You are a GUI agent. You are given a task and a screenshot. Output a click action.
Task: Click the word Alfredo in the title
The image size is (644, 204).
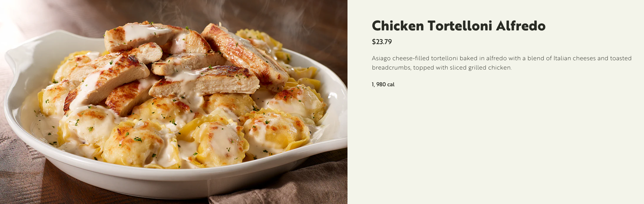(521, 26)
